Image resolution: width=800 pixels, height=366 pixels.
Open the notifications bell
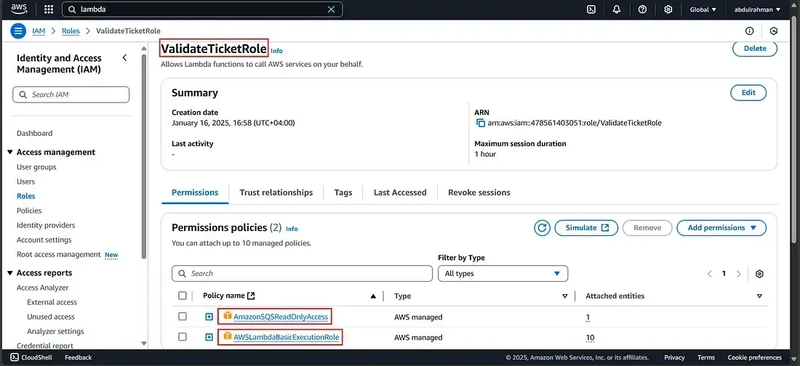(616, 9)
